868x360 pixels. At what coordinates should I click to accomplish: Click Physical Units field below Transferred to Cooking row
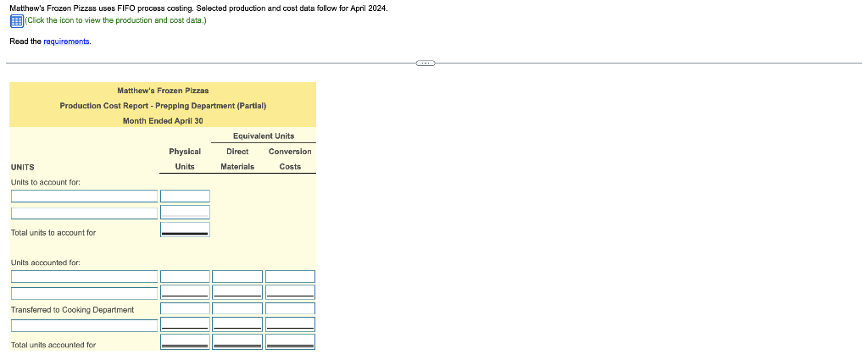(x=185, y=324)
